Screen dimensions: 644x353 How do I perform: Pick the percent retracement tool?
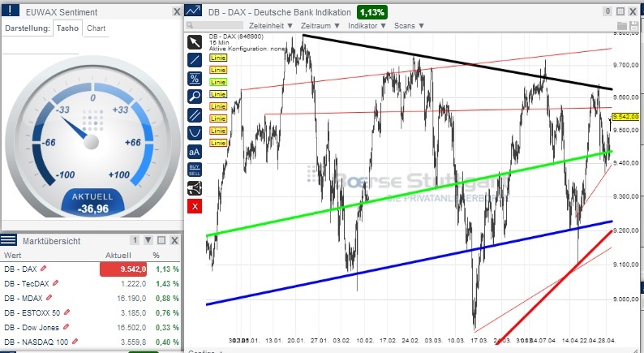tap(195, 78)
